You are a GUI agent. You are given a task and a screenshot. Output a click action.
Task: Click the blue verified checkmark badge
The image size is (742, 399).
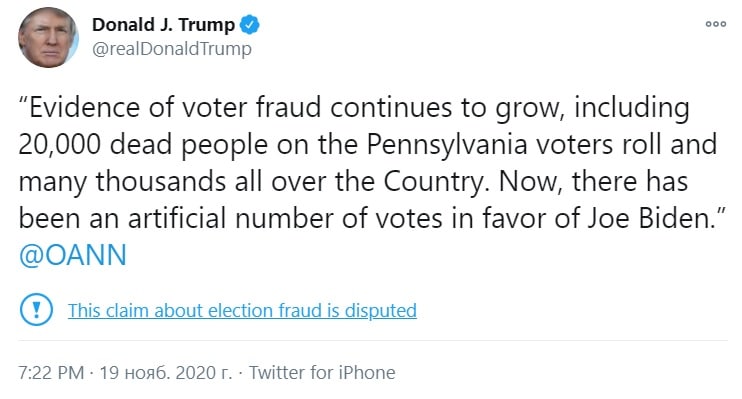249,25
